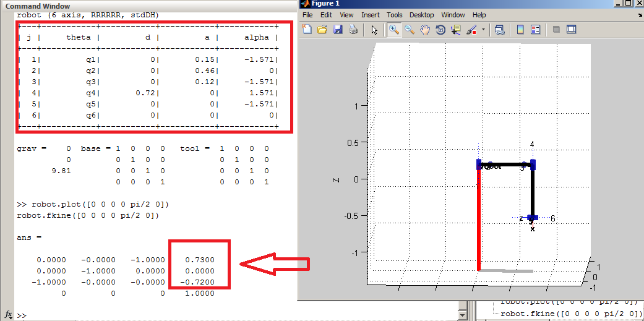This screenshot has width=644, height=321.
Task: Click the New Figure icon
Action: pos(307,29)
